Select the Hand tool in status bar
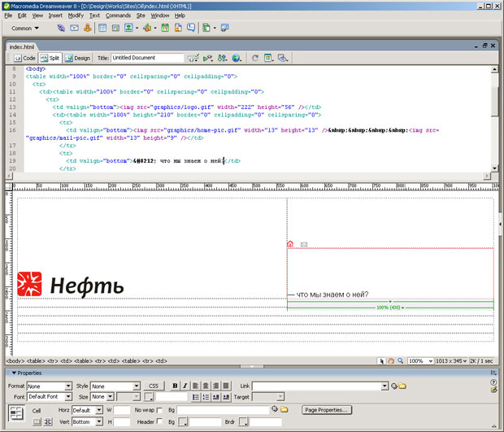Image resolution: width=504 pixels, height=432 pixels. coord(390,360)
